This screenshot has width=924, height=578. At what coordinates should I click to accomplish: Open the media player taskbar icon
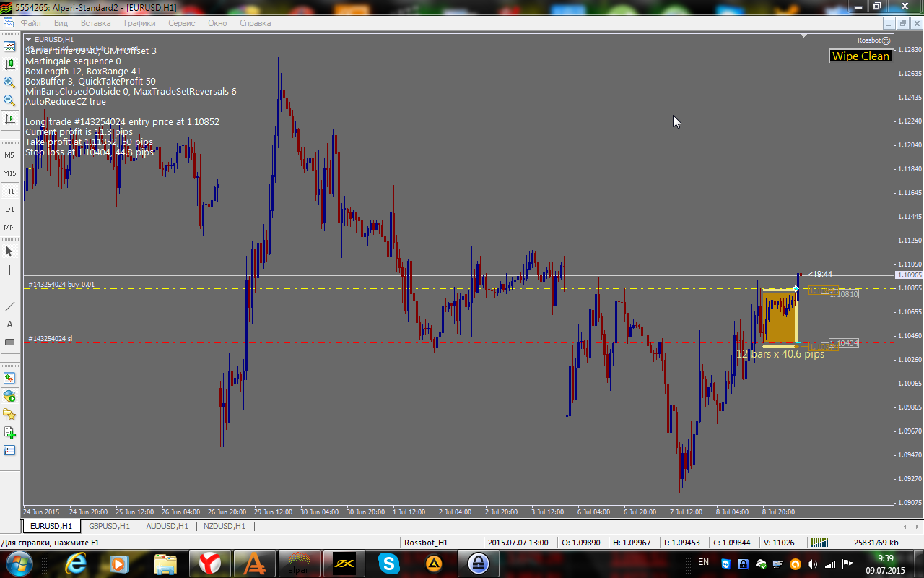pyautogui.click(x=119, y=563)
